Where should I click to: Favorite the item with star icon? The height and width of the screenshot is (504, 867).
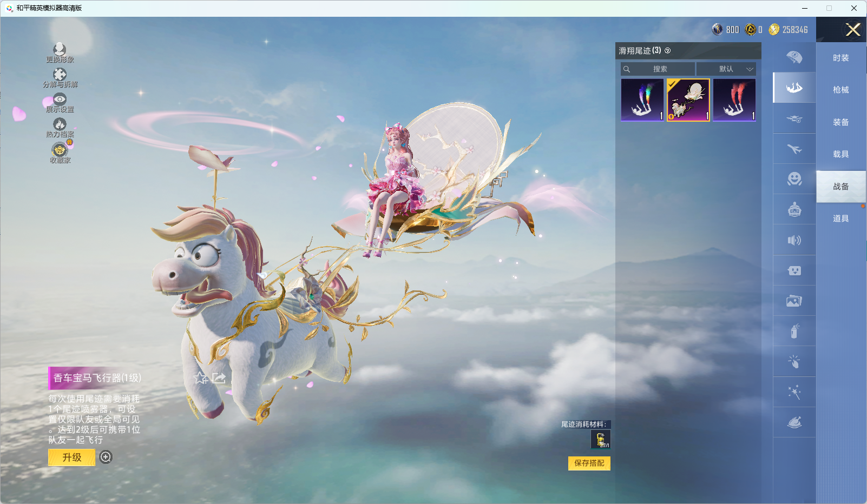(201, 378)
